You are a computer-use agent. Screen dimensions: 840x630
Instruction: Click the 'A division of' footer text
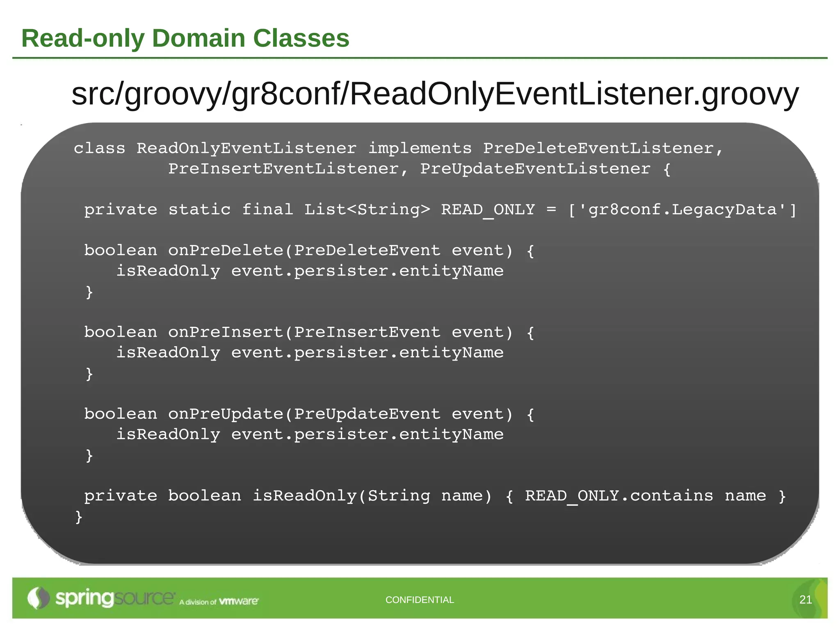198,602
